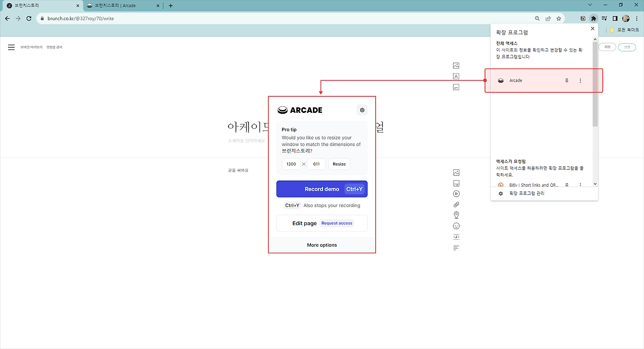Click the 모바일 미리보기 link
Screen dimensions: 644x349
(x=30, y=47)
